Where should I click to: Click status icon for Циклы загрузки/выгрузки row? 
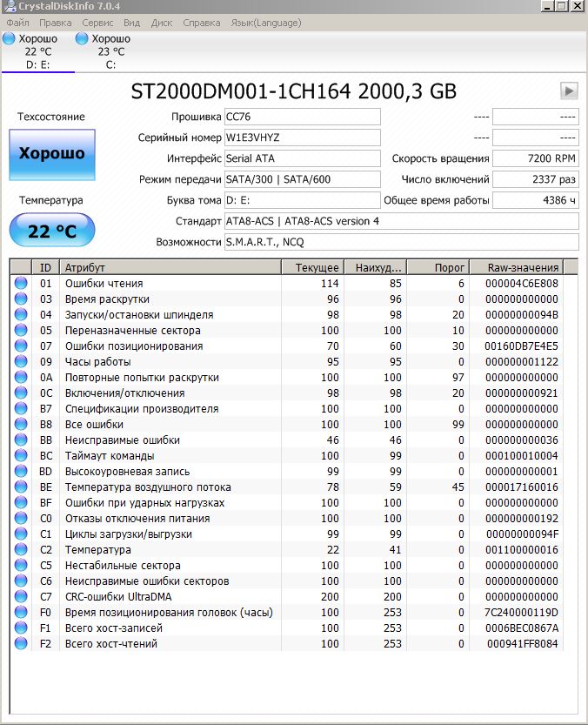tap(21, 534)
